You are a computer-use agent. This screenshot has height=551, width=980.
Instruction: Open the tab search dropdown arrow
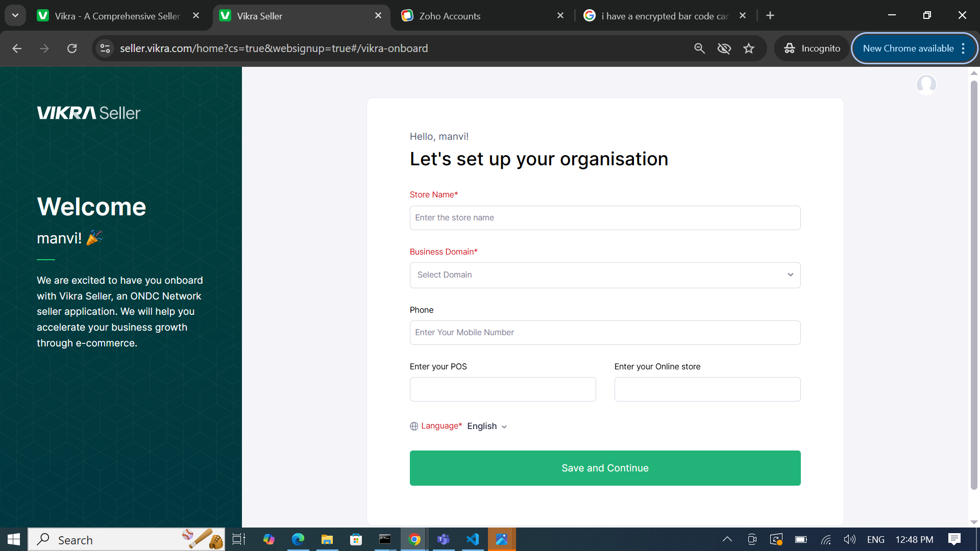[15, 15]
